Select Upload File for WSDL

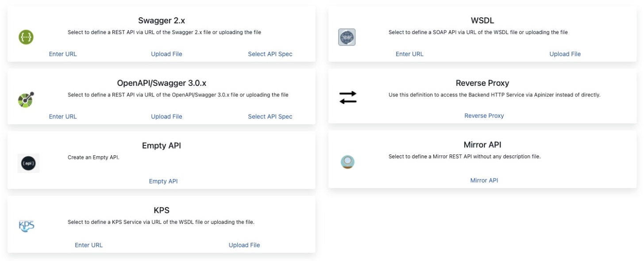tap(565, 54)
